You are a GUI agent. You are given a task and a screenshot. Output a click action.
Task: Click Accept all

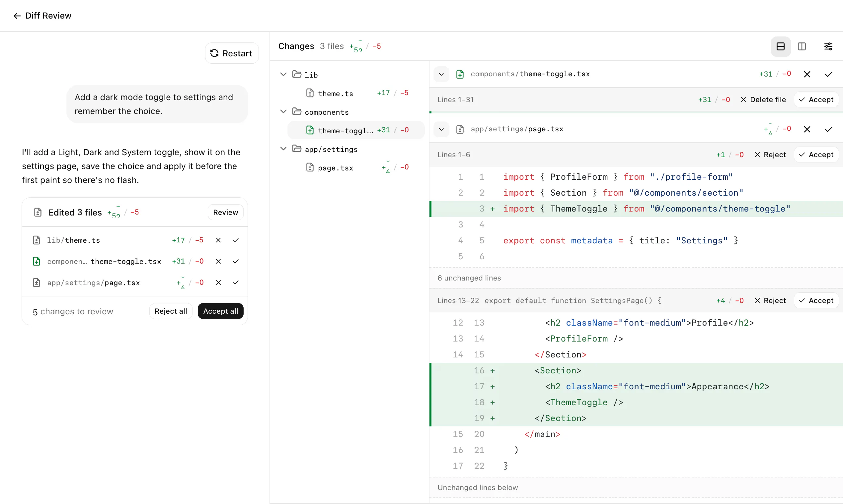[221, 311]
